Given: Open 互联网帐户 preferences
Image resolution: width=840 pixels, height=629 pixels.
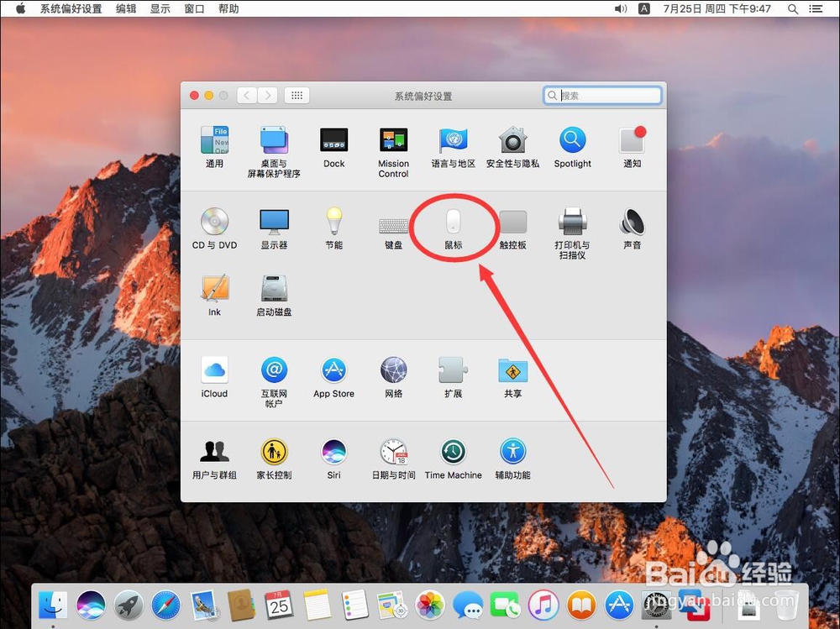Looking at the screenshot, I should [274, 382].
